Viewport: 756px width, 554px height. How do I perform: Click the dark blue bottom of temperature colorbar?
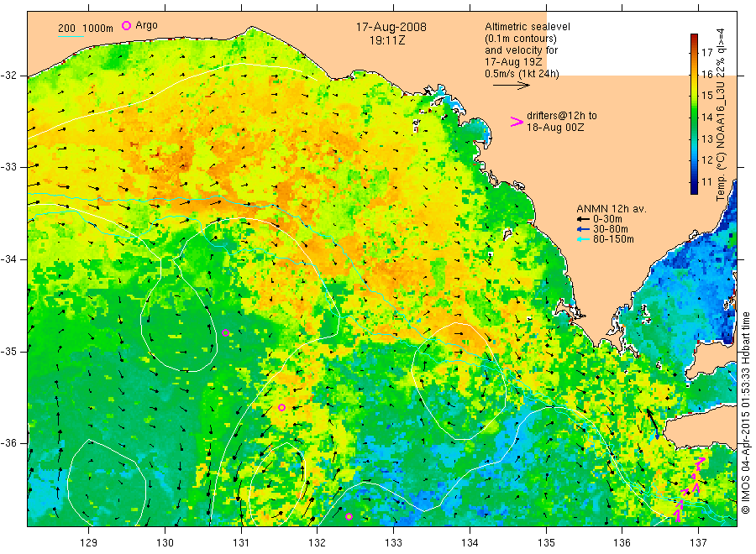694,190
